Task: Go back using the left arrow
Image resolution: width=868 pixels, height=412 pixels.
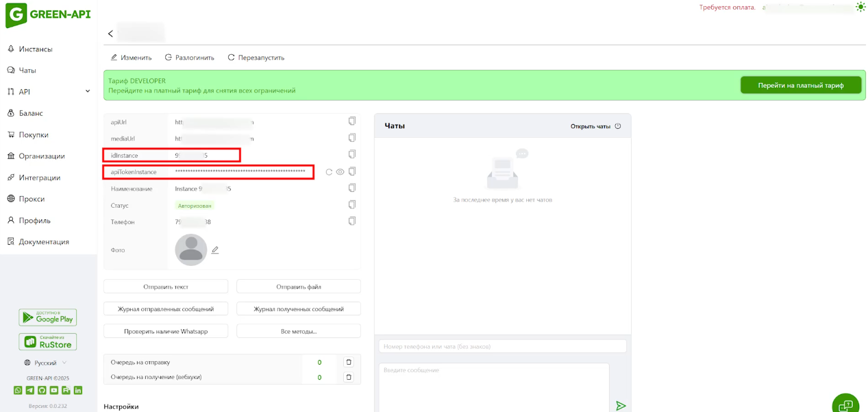Action: (x=110, y=34)
